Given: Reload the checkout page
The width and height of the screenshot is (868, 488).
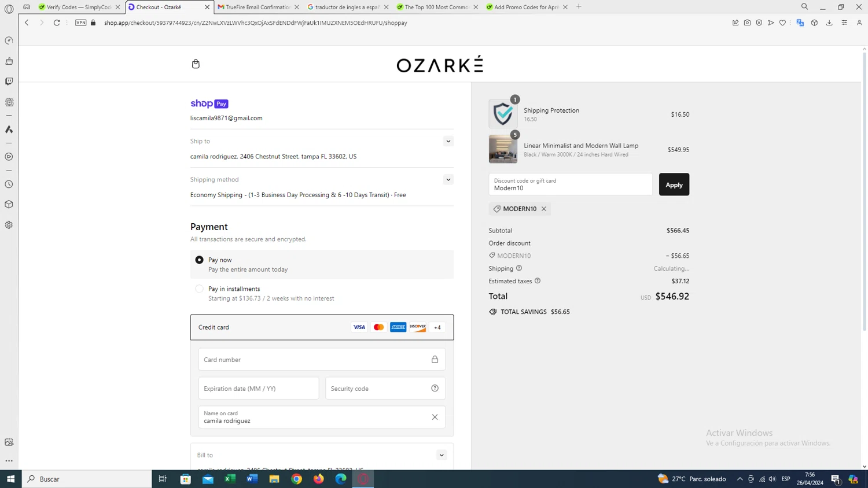Looking at the screenshot, I should [x=57, y=23].
